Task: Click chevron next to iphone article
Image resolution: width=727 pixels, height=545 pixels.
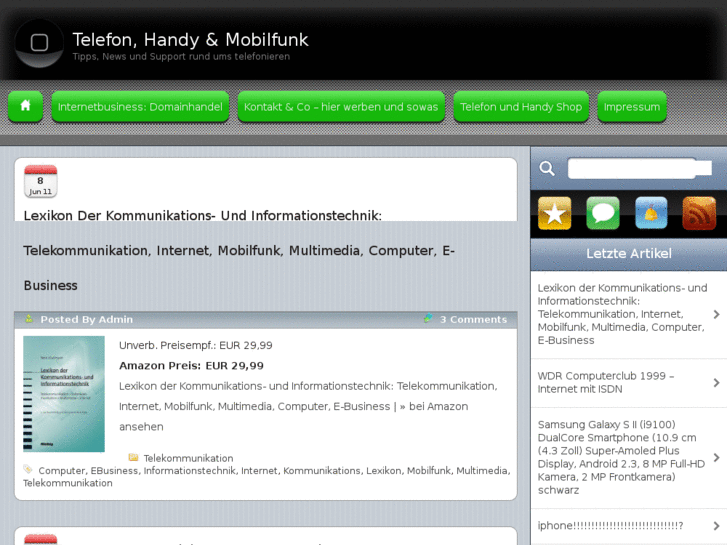Action: point(716,526)
